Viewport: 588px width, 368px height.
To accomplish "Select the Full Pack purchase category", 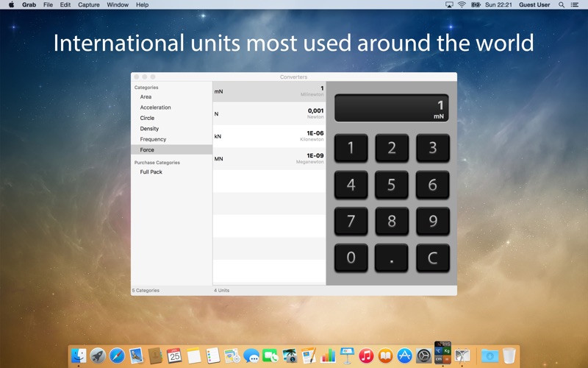I will point(151,171).
